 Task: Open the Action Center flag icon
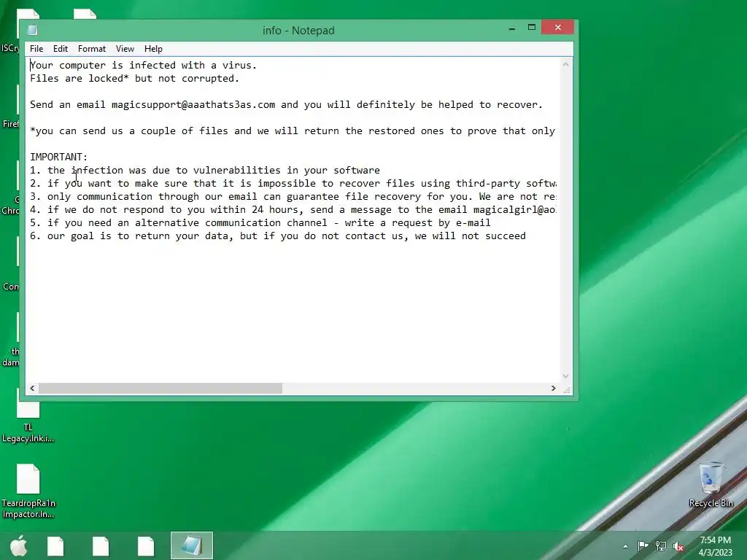coord(643,546)
